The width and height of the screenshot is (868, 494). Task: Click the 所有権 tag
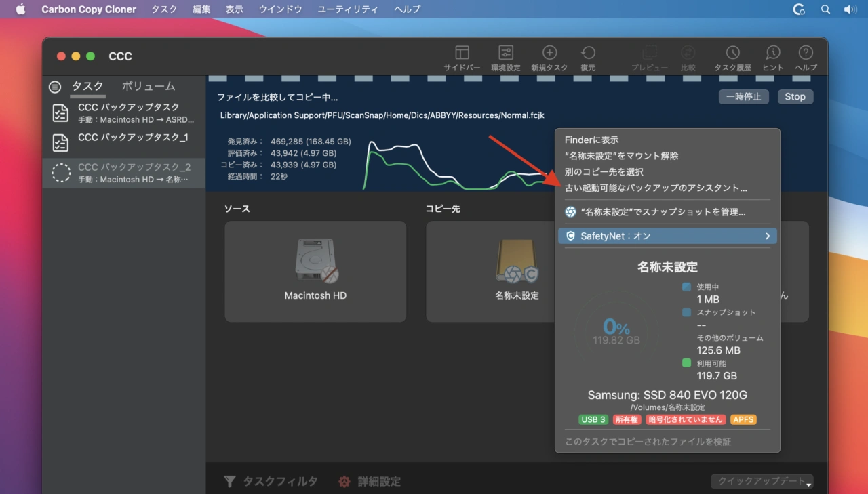[x=627, y=419]
